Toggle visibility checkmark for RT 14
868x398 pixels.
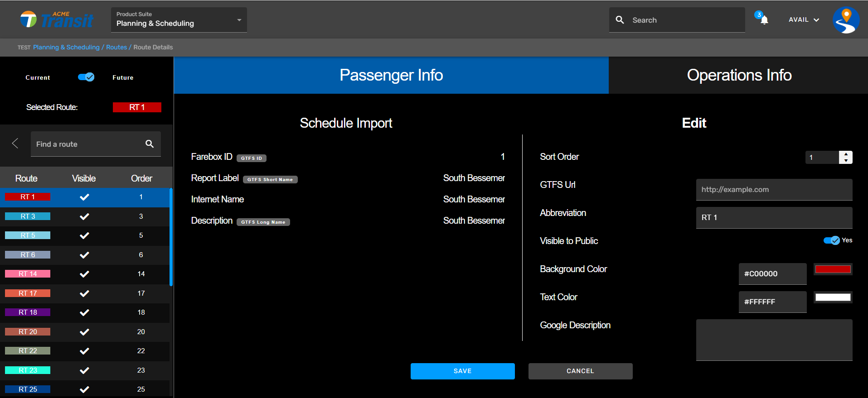coord(84,274)
